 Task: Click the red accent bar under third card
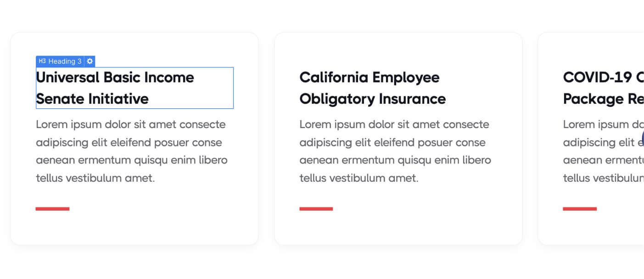coord(580,209)
